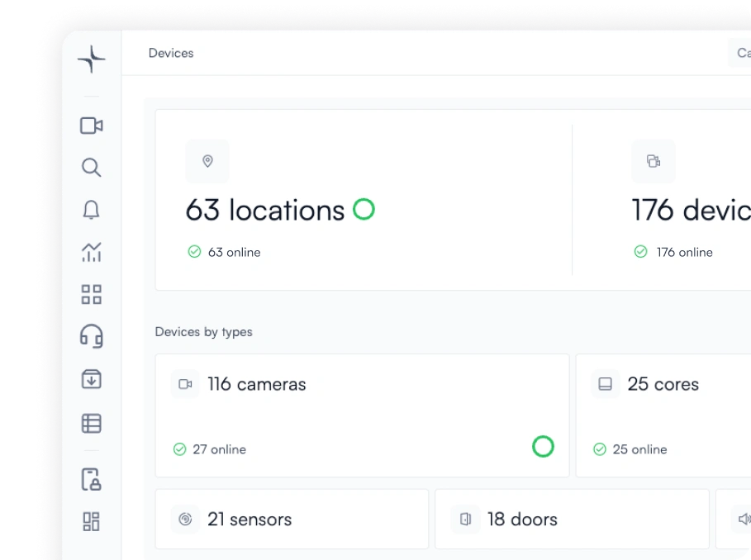
Task: Open the table list icon in sidebar
Action: pyautogui.click(x=91, y=423)
